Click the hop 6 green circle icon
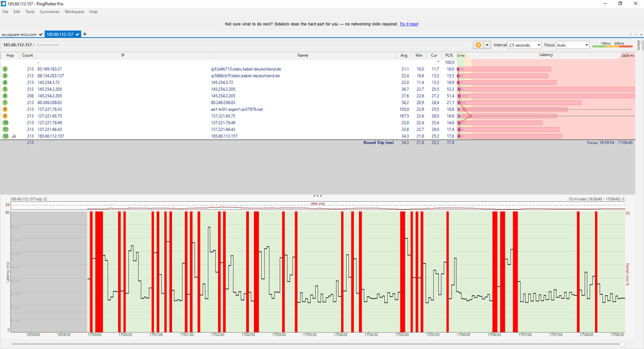The height and width of the screenshot is (349, 644). 5,95
